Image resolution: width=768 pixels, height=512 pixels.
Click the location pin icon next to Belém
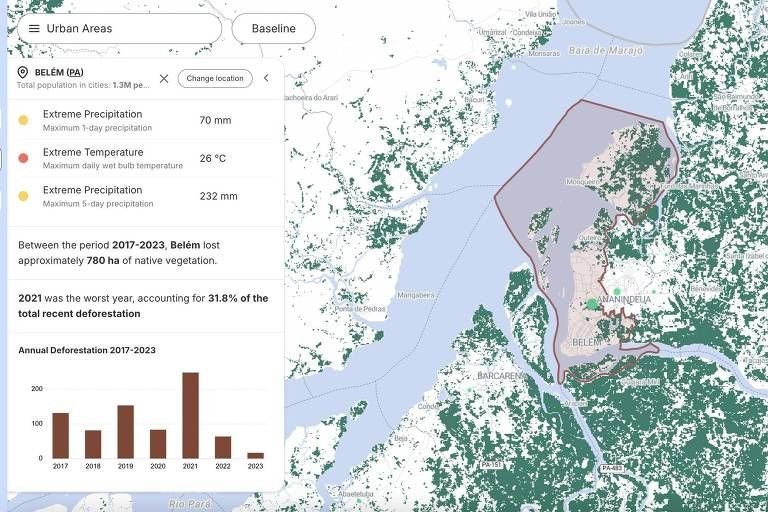pyautogui.click(x=23, y=73)
